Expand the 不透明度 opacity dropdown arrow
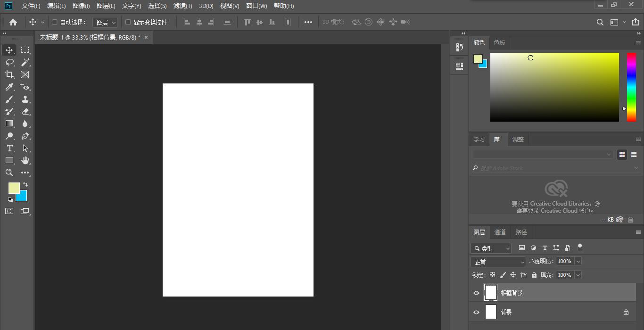Viewport: 644px width, 330px height. click(578, 261)
